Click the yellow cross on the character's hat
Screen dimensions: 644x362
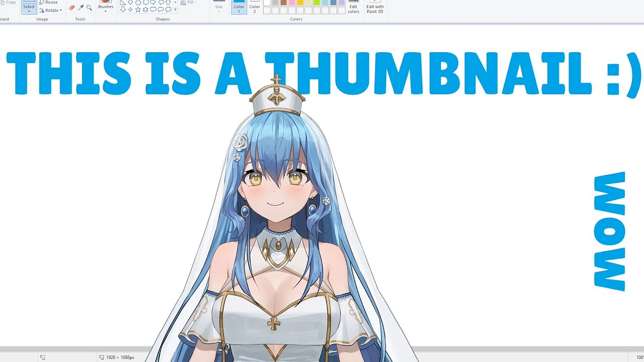tap(275, 80)
